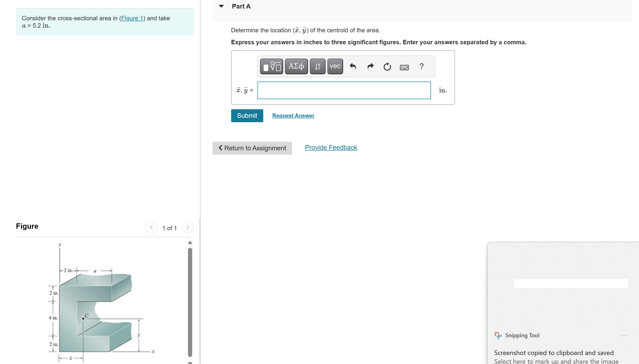Open Provide Feedback
Viewport: 639px width, 364px height.
tap(331, 147)
